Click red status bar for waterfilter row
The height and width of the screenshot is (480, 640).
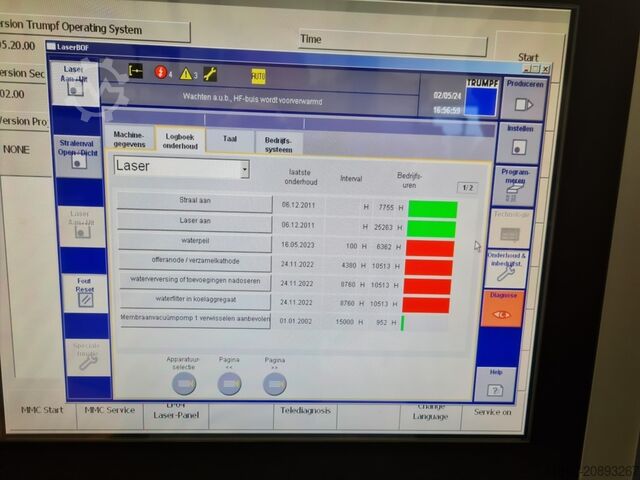point(426,304)
